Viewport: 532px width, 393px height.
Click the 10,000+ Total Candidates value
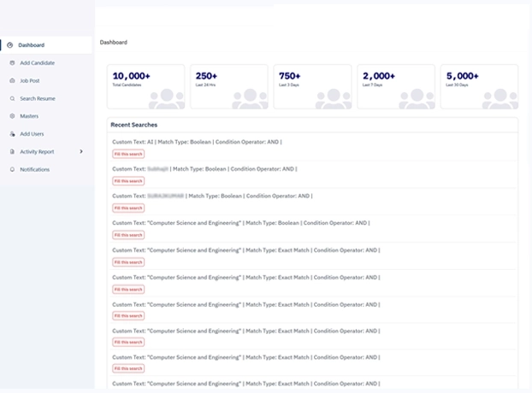coord(132,76)
